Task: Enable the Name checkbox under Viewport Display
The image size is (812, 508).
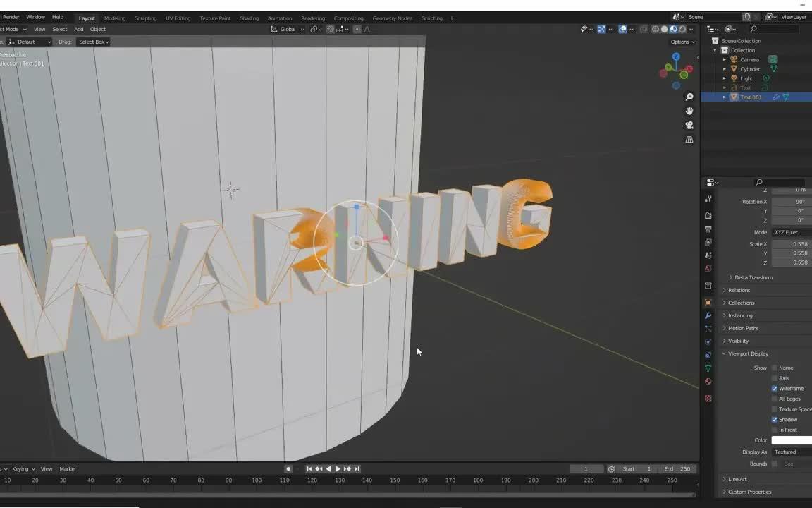Action: click(775, 368)
